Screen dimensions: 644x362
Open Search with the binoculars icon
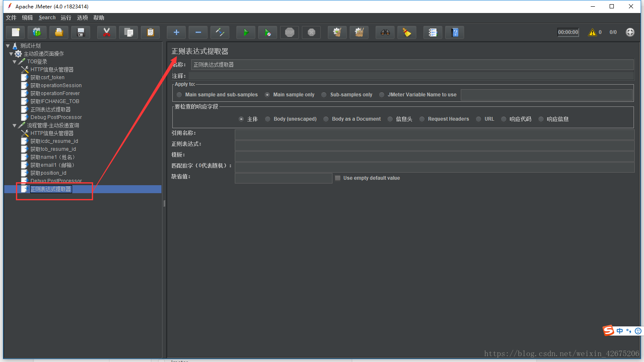(385, 32)
